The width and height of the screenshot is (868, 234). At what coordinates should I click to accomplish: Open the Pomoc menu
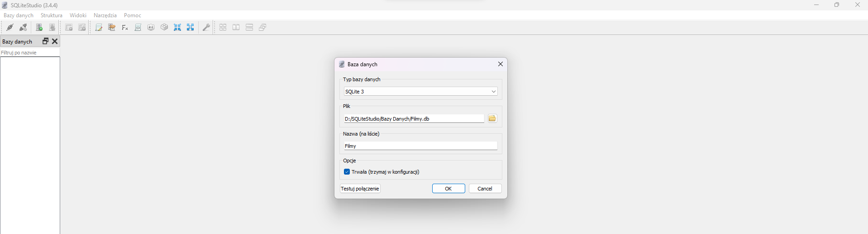click(133, 15)
